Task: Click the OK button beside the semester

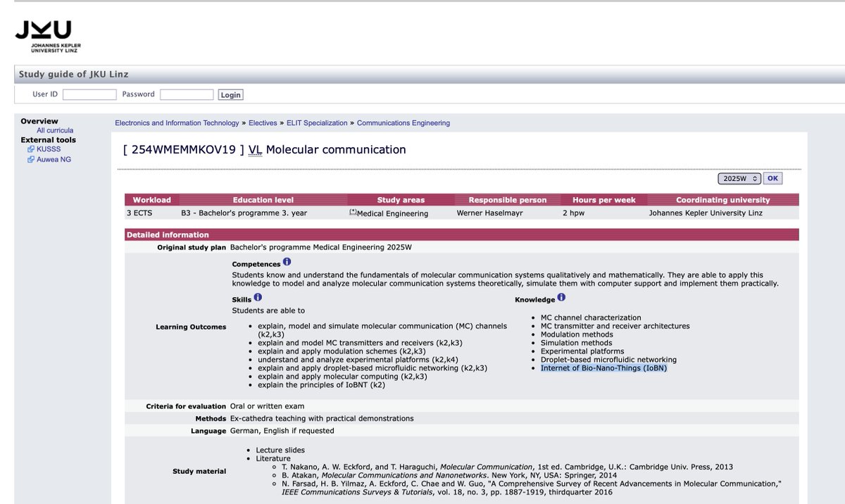Action: point(772,179)
